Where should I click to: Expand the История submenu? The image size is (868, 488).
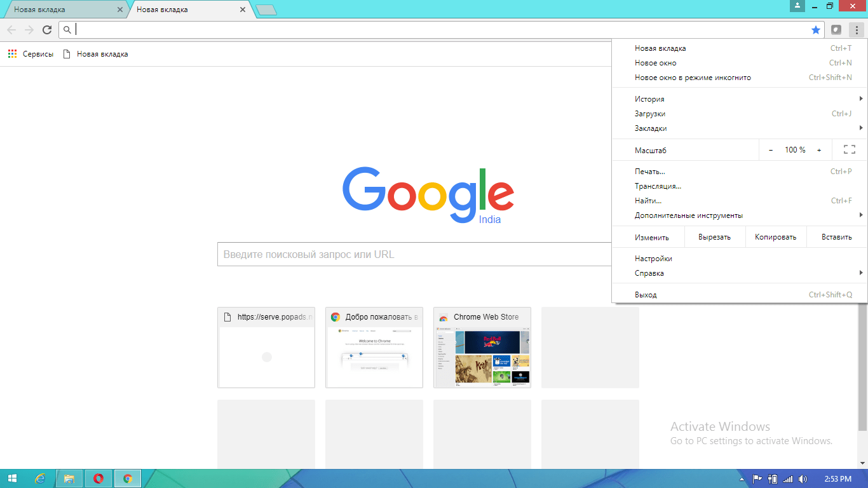point(739,99)
